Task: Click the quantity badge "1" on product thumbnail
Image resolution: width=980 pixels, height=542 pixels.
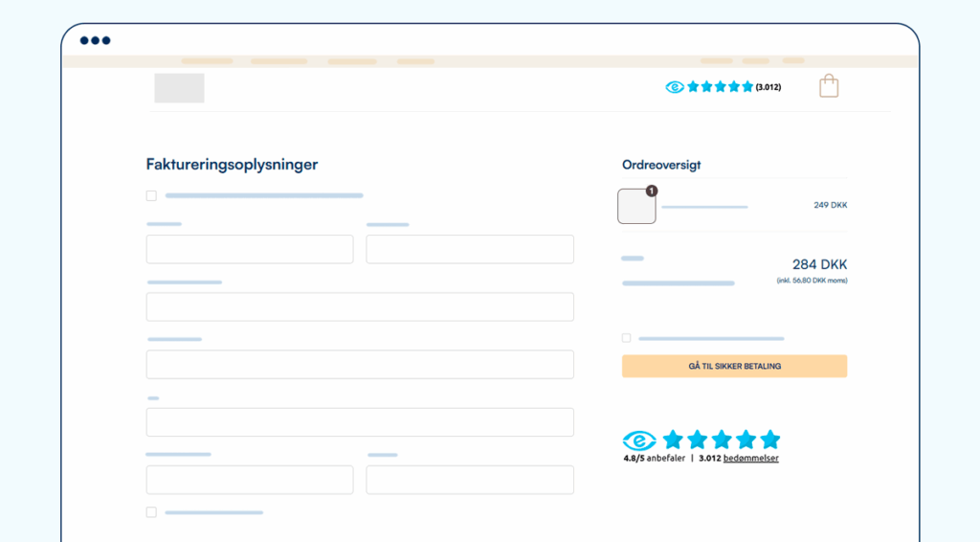Action: pos(652,191)
